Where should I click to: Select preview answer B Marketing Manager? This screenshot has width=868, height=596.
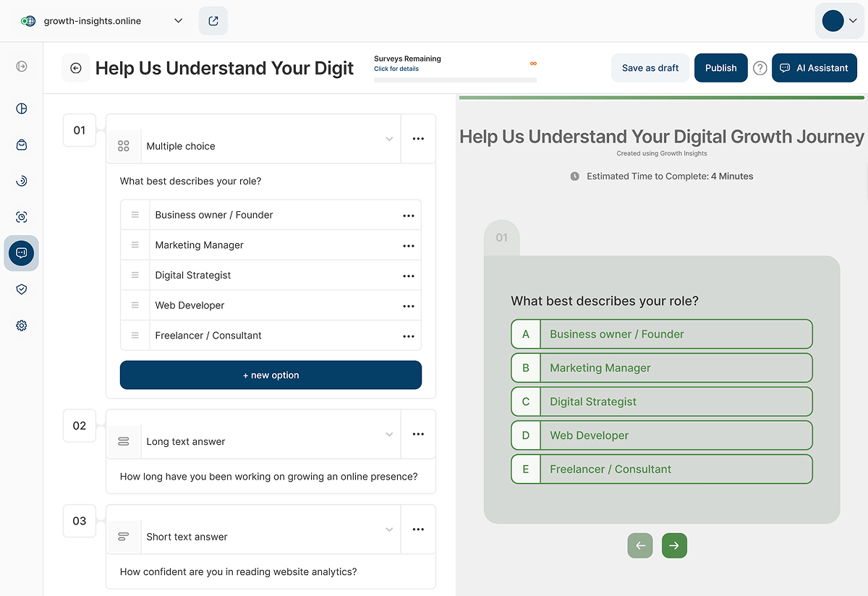click(662, 367)
